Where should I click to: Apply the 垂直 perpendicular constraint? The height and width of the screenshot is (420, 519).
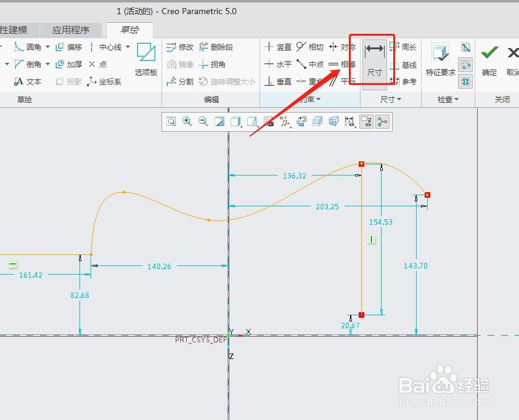tap(278, 81)
